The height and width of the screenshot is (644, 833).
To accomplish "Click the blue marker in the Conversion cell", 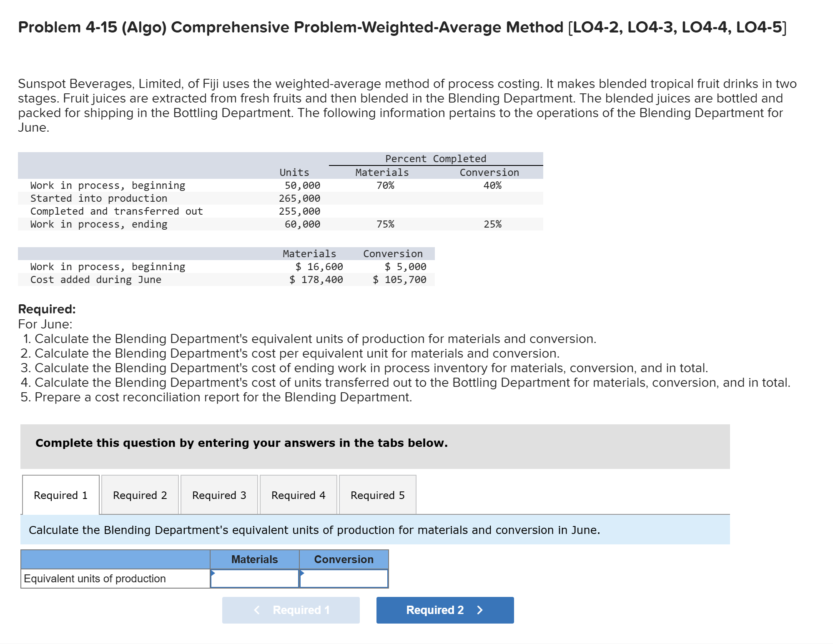I will click(301, 573).
